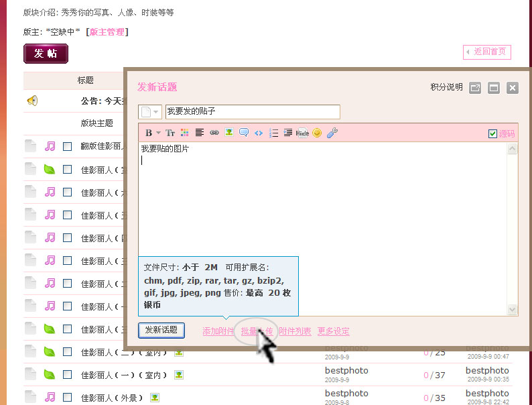Insert a quote with the speech bubble icon
The width and height of the screenshot is (532, 405).
(x=244, y=133)
